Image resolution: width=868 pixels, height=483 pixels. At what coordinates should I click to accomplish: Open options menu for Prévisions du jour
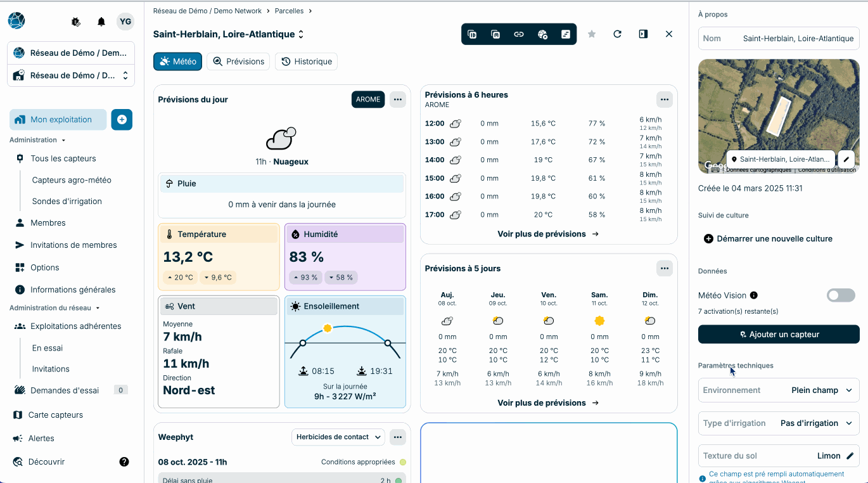pyautogui.click(x=397, y=100)
